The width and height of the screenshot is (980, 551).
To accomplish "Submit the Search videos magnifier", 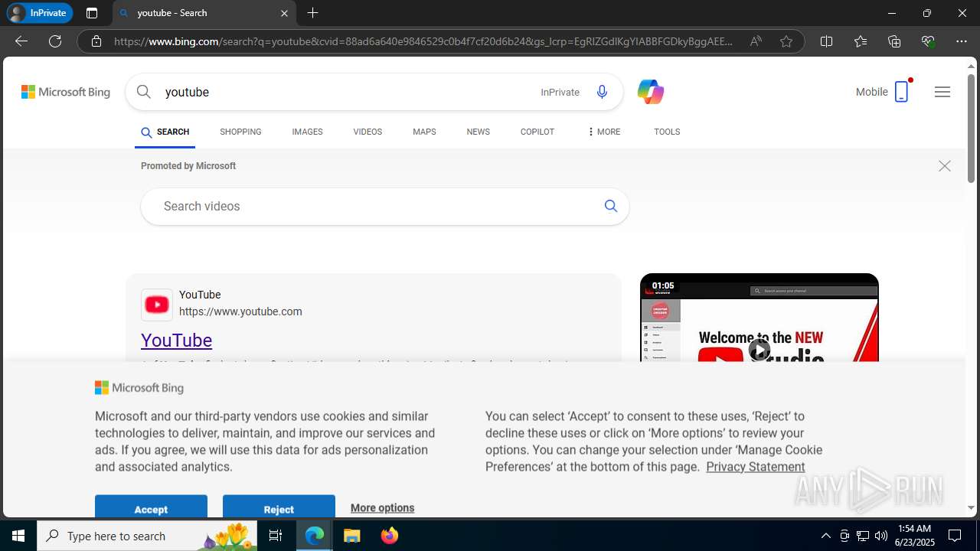I will pos(611,206).
